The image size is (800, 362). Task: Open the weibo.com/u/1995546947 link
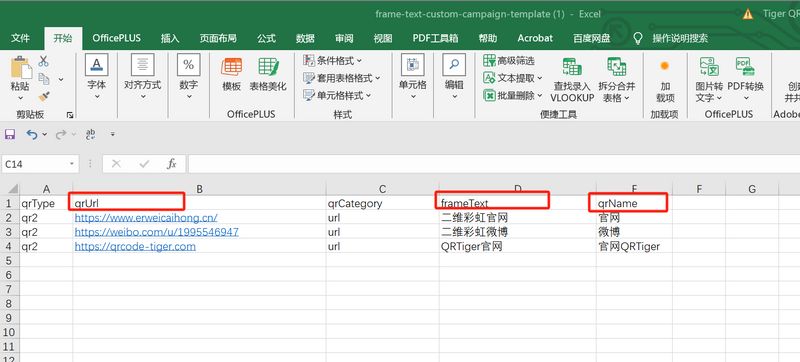pos(156,232)
